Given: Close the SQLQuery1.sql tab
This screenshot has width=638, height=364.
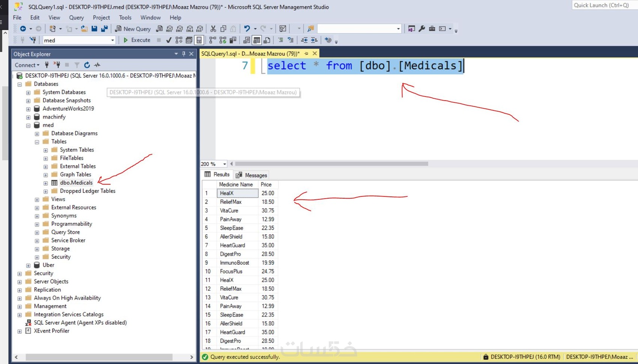Looking at the screenshot, I should click(x=315, y=54).
